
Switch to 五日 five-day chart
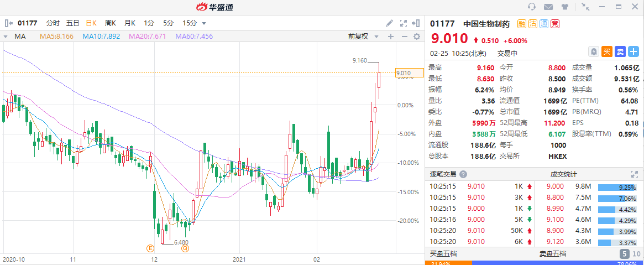[72, 23]
